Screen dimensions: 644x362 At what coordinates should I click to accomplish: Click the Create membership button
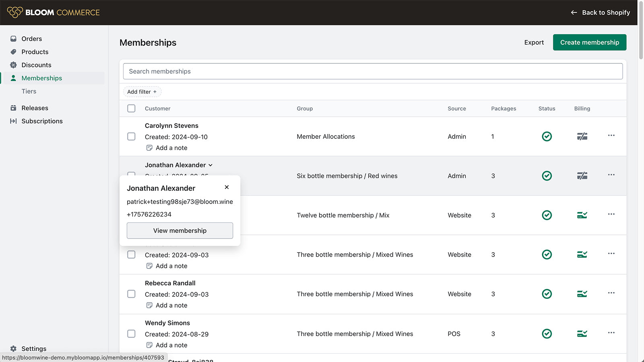click(589, 42)
